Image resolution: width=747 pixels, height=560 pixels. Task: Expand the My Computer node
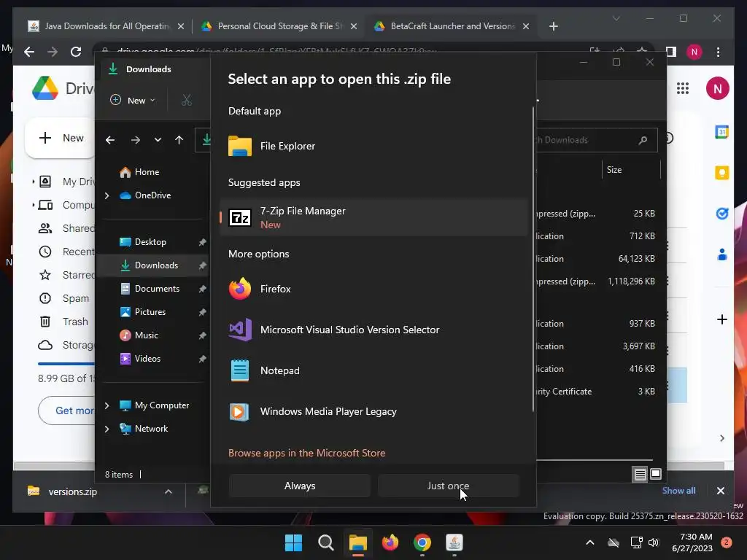tap(107, 405)
